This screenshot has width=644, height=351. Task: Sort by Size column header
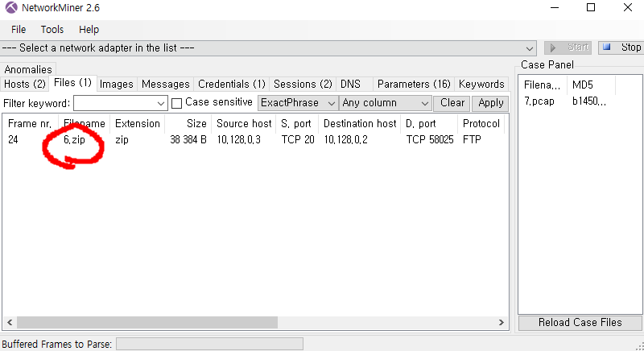(x=188, y=123)
